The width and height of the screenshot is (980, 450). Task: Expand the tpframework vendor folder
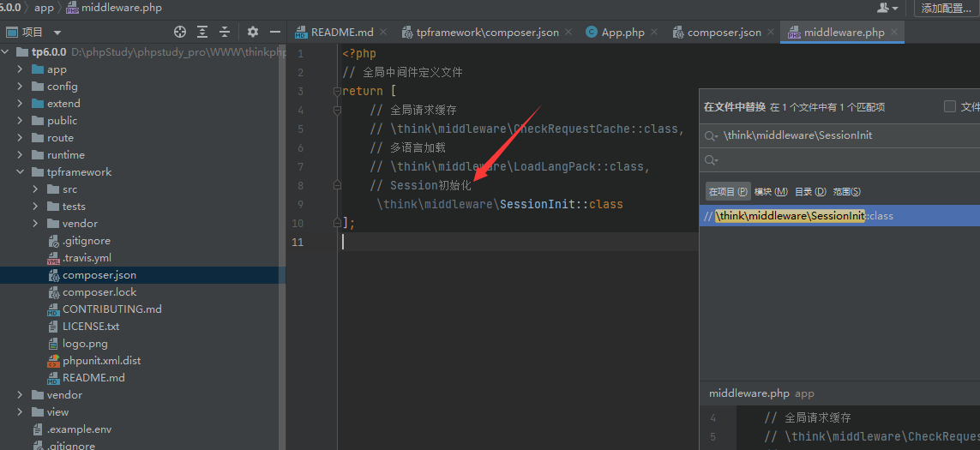click(36, 223)
